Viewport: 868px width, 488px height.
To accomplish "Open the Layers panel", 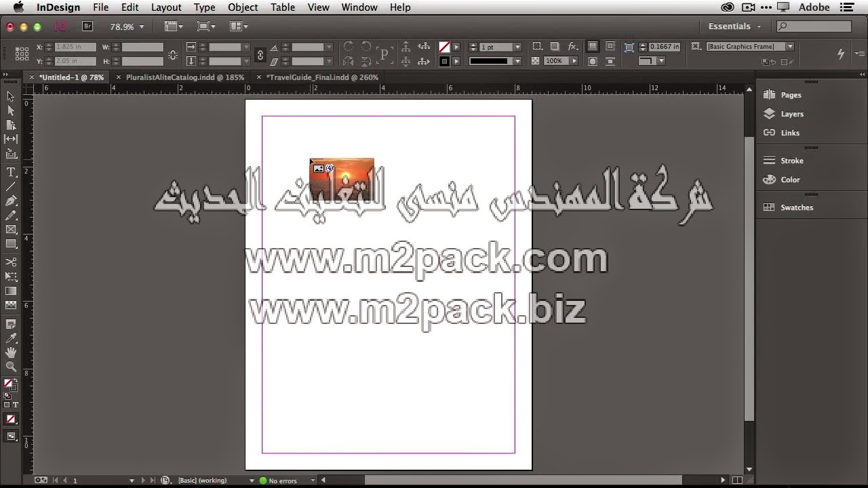I will [792, 114].
